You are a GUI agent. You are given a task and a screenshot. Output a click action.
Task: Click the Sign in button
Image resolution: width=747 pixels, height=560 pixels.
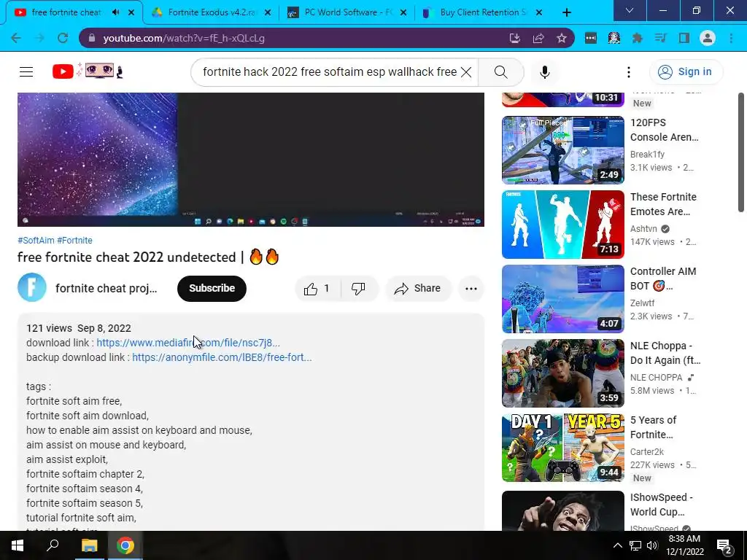click(686, 72)
